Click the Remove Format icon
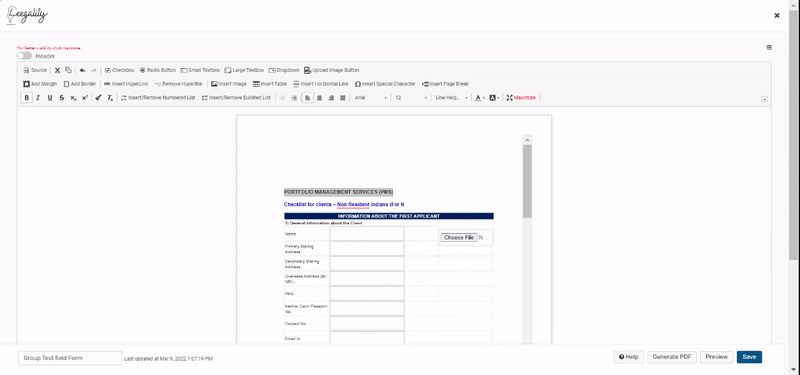Image resolution: width=800 pixels, height=375 pixels. coord(110,97)
